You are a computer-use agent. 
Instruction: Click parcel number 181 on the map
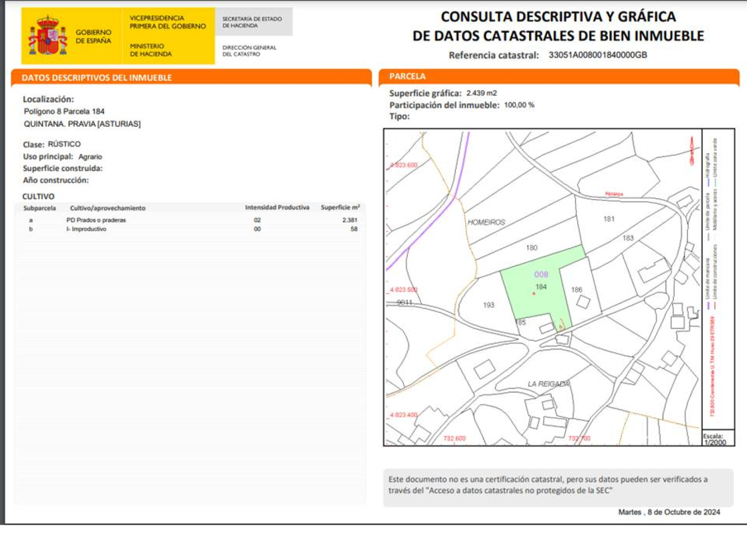609,219
